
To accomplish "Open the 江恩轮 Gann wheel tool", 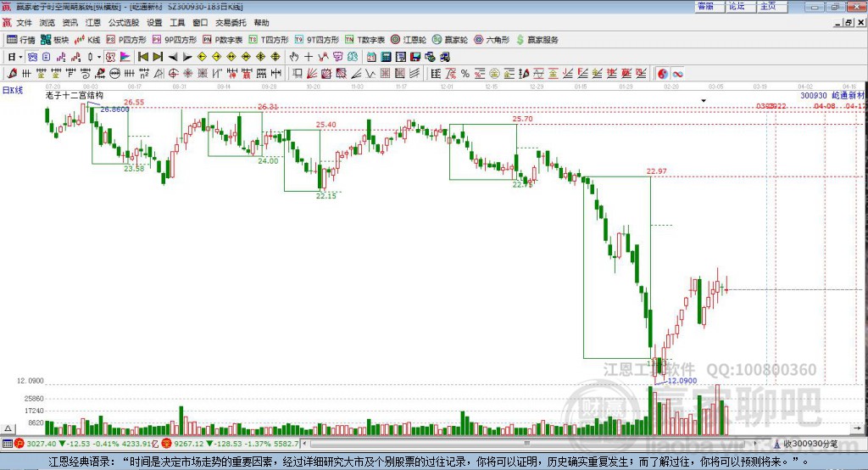I will (409, 40).
